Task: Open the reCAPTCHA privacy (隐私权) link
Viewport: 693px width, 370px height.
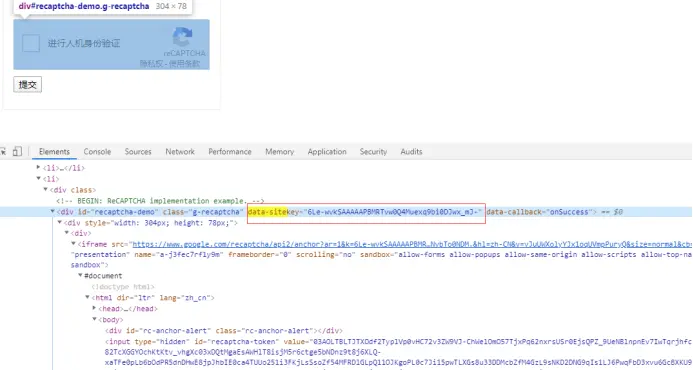Action: click(151, 64)
